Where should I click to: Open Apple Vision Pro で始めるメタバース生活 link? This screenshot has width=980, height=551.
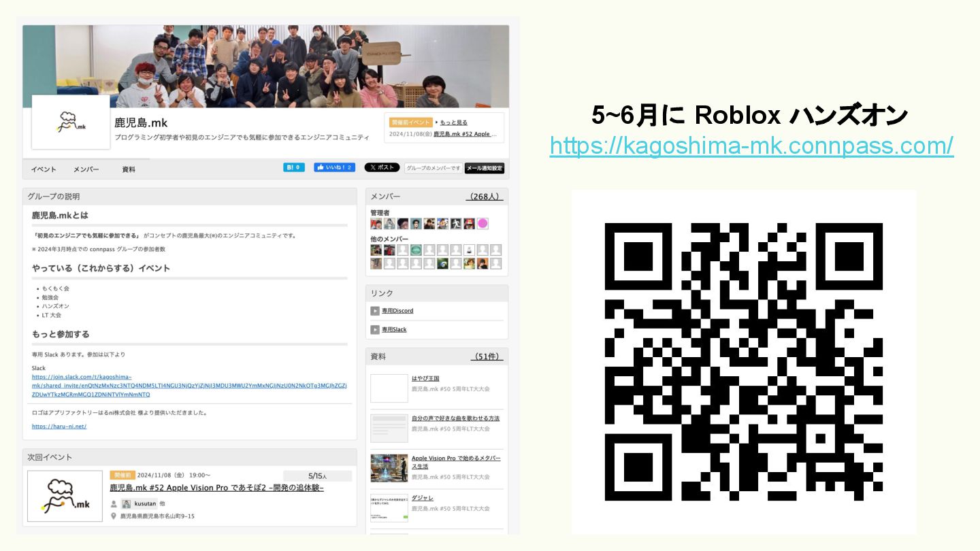tap(456, 462)
